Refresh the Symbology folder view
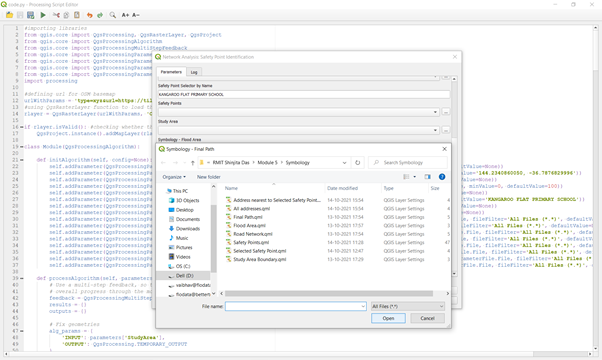This screenshot has height=360, width=602. click(x=357, y=163)
